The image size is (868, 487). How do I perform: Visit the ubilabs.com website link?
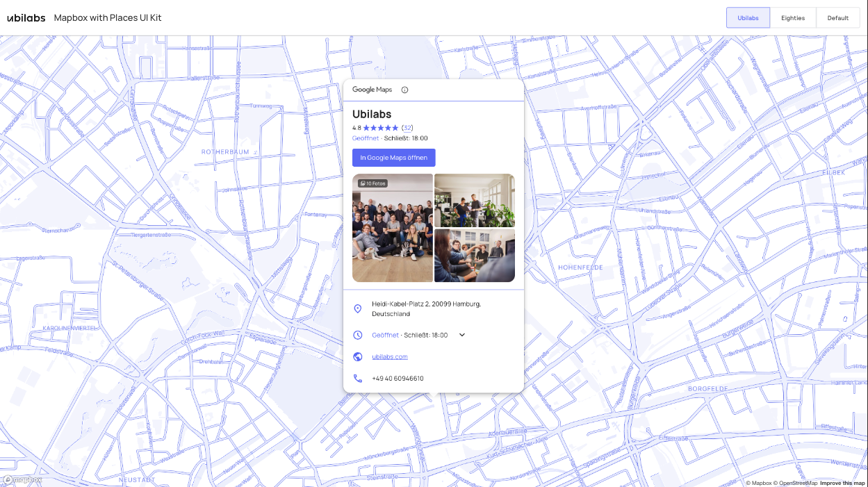click(389, 356)
